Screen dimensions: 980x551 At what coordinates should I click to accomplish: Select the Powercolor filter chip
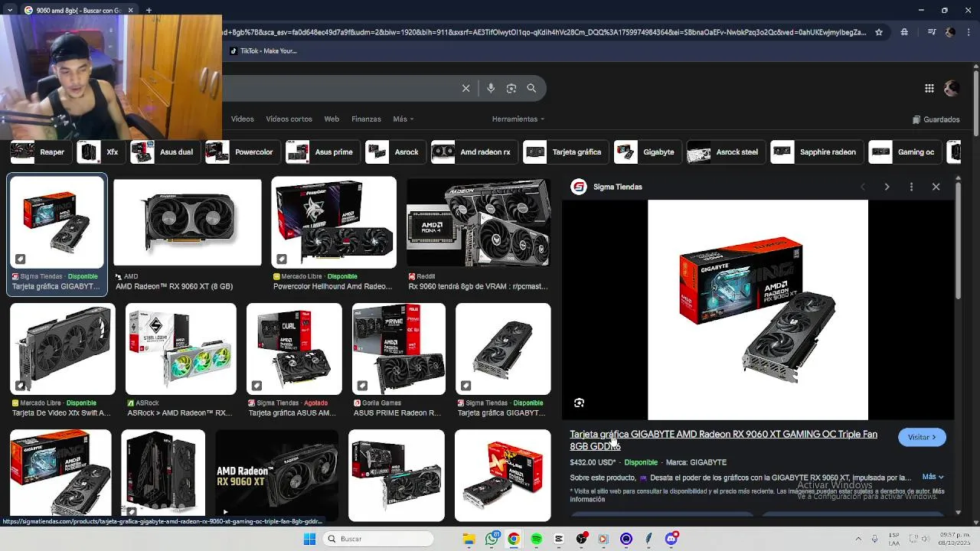pyautogui.click(x=241, y=152)
